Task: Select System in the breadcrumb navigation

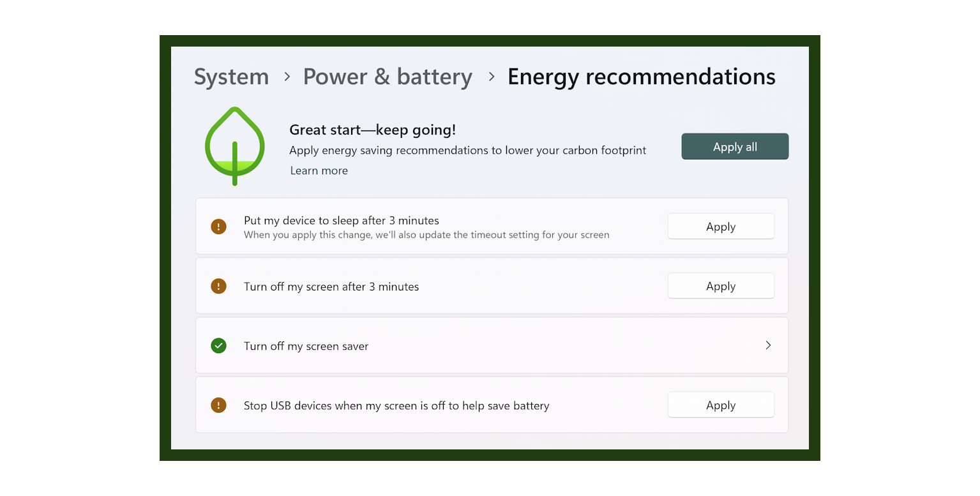Action: pos(231,76)
